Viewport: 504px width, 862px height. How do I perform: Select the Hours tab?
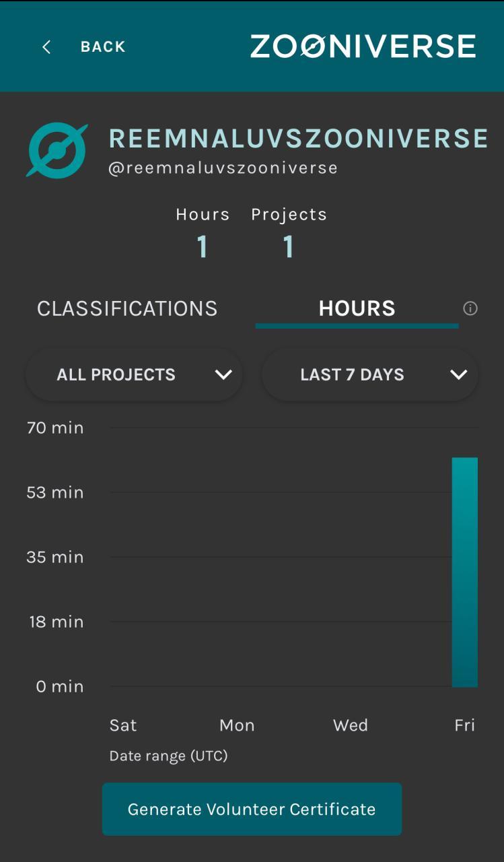pos(357,308)
